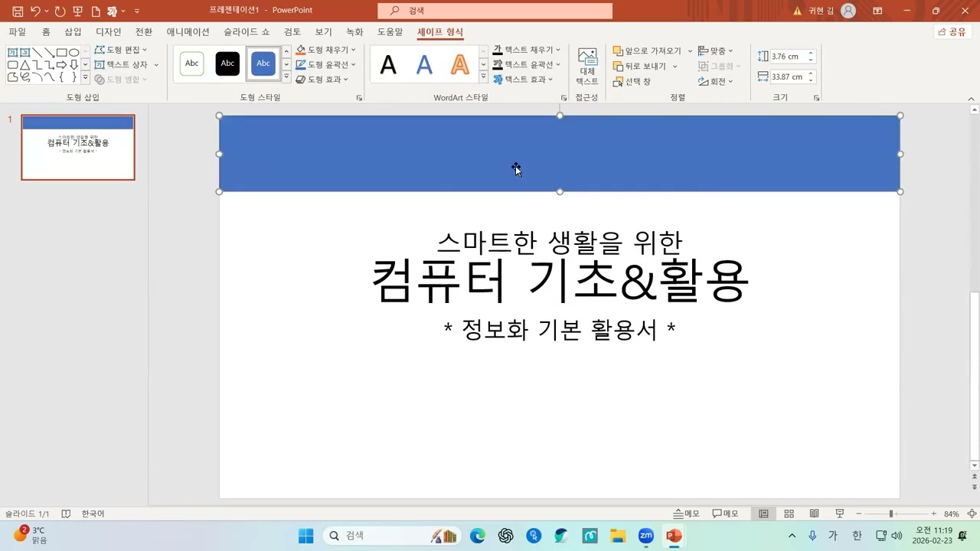Click the 84% zoom level text
Viewport: 980px width, 551px height.
click(x=952, y=514)
